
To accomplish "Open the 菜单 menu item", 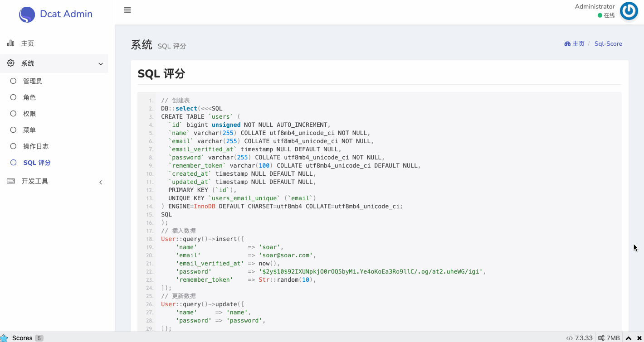I will tap(54, 130).
